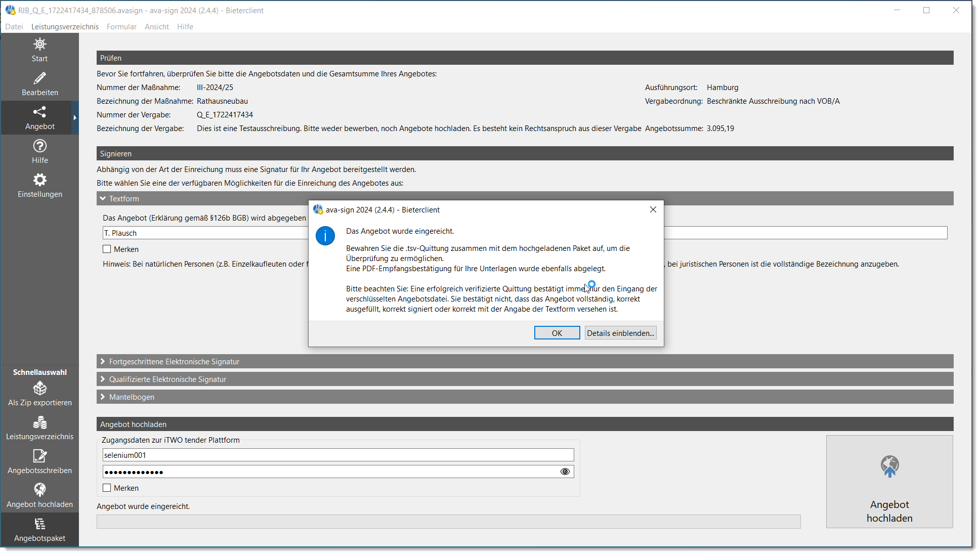
Task: Click the Angebot hochladen section header
Action: click(x=525, y=424)
